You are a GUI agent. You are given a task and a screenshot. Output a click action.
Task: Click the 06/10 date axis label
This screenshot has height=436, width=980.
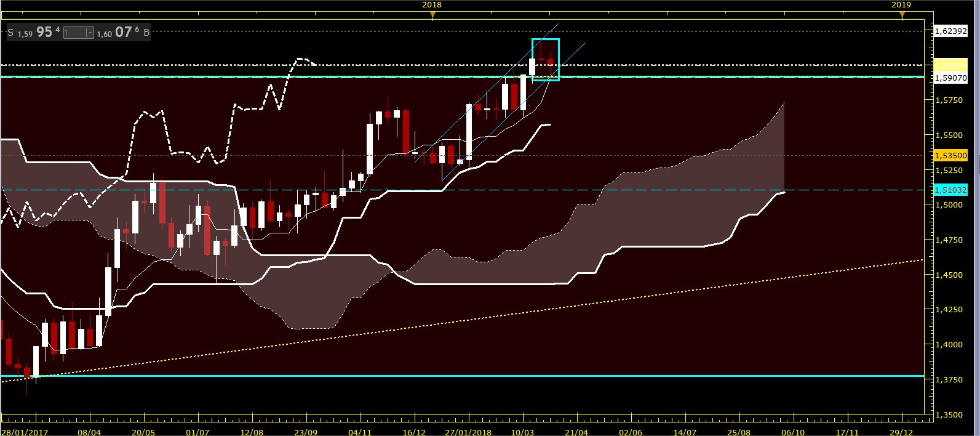tap(793, 432)
